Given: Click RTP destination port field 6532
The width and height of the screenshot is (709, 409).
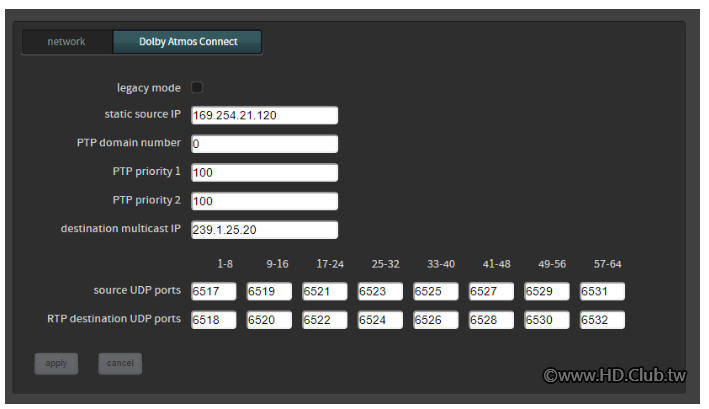Looking at the screenshot, I should (x=602, y=320).
